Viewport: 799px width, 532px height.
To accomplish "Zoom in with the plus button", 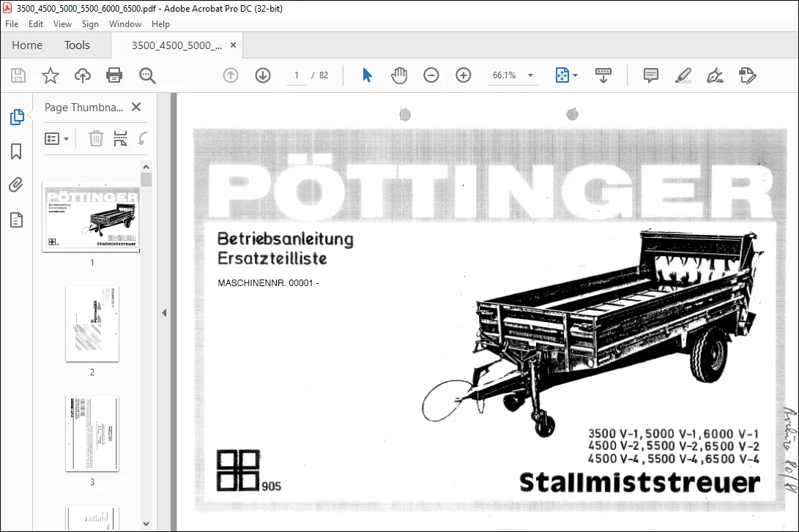I will [463, 75].
